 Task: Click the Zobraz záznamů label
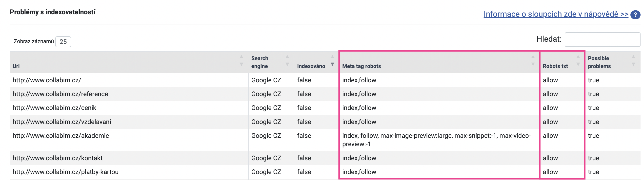pos(34,41)
